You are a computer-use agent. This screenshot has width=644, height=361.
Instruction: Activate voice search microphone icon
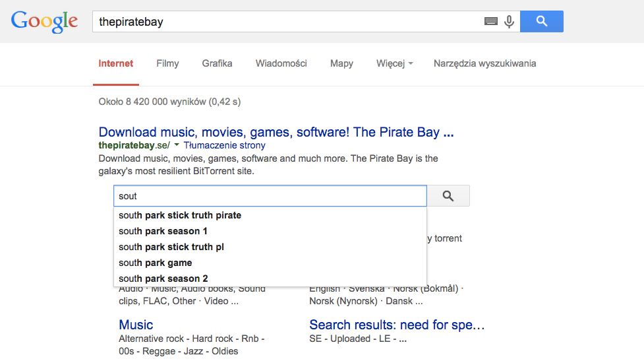point(510,21)
